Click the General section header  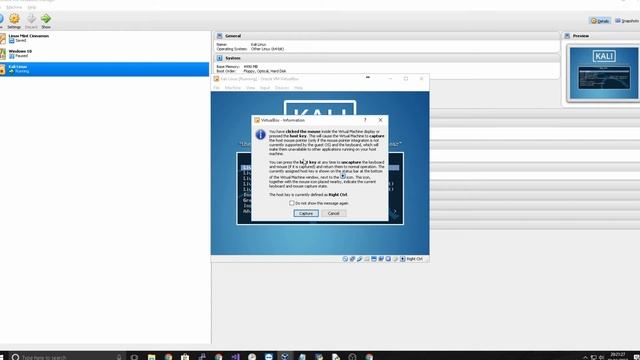tap(386, 36)
